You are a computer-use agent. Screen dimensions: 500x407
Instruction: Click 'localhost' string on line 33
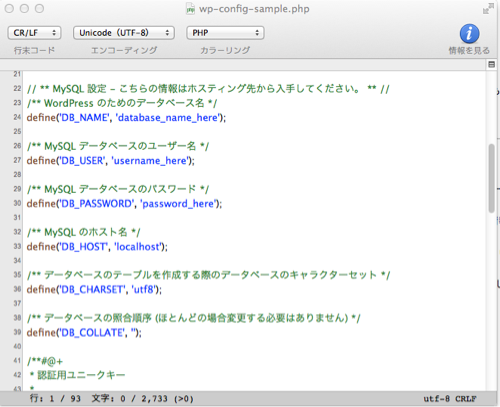tap(138, 247)
